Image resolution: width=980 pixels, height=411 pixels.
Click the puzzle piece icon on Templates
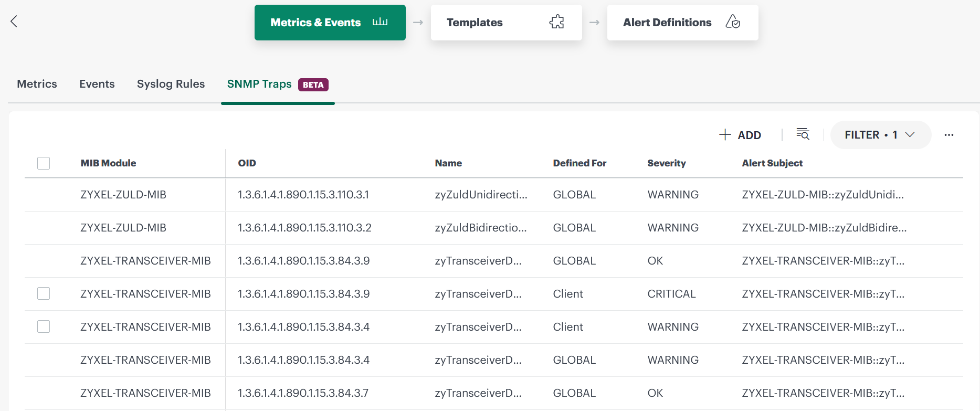pos(556,22)
